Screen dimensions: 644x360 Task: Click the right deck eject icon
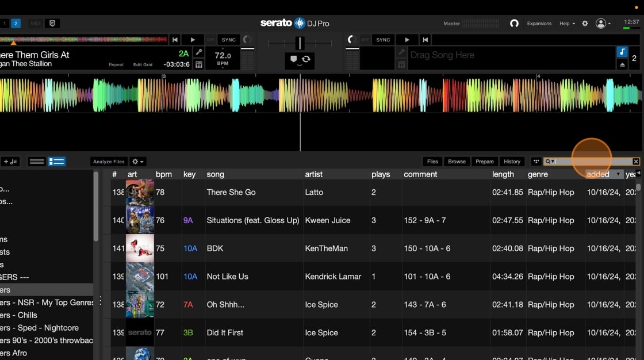[622, 65]
